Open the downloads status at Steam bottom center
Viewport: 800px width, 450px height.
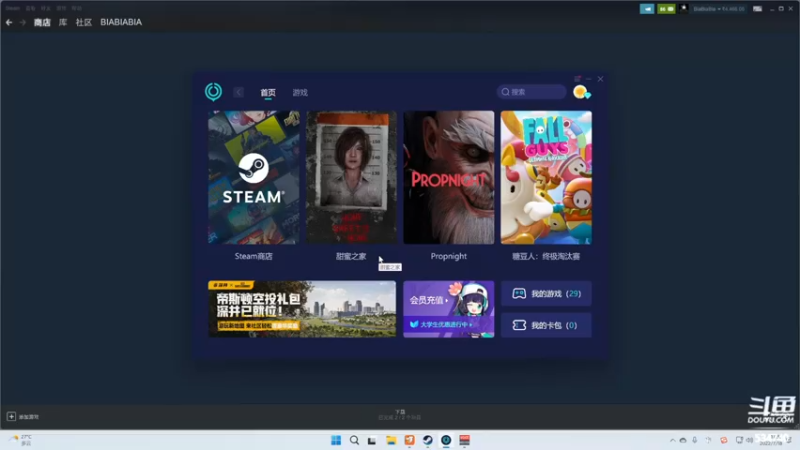point(400,415)
